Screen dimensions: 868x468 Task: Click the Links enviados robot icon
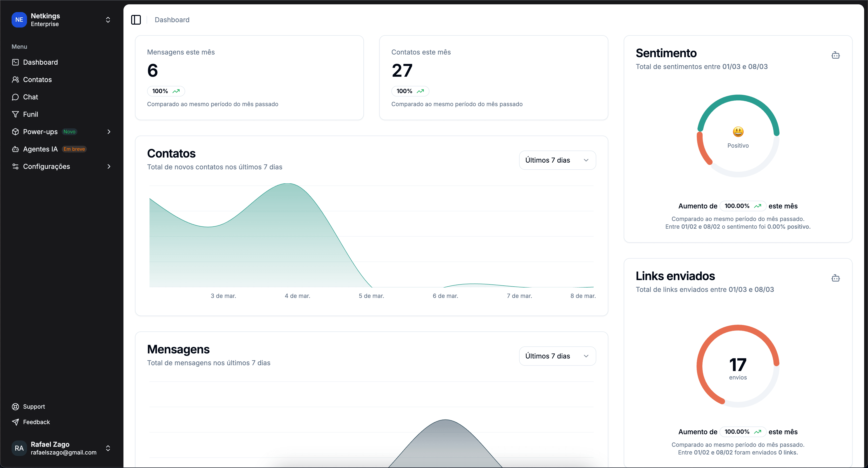click(x=835, y=278)
